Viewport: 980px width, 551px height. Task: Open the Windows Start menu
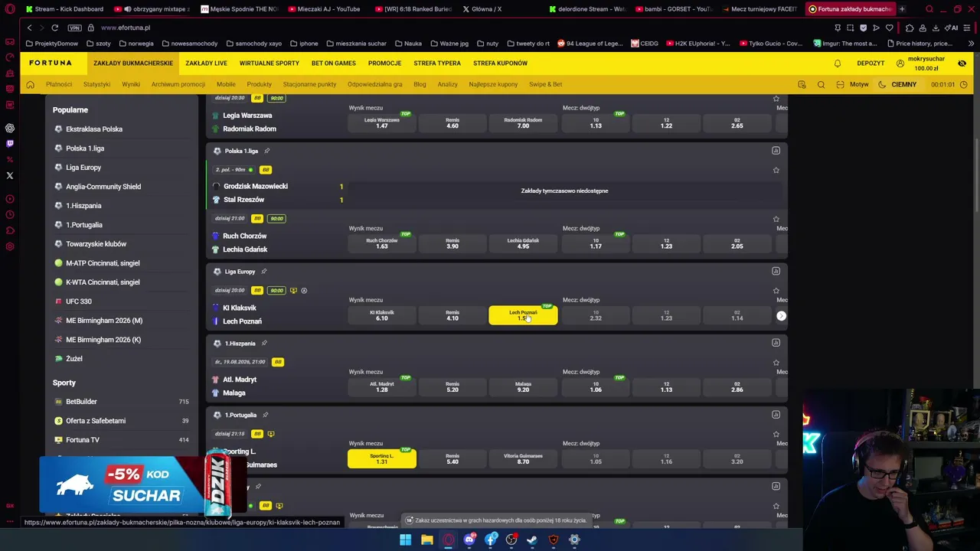[x=405, y=540]
